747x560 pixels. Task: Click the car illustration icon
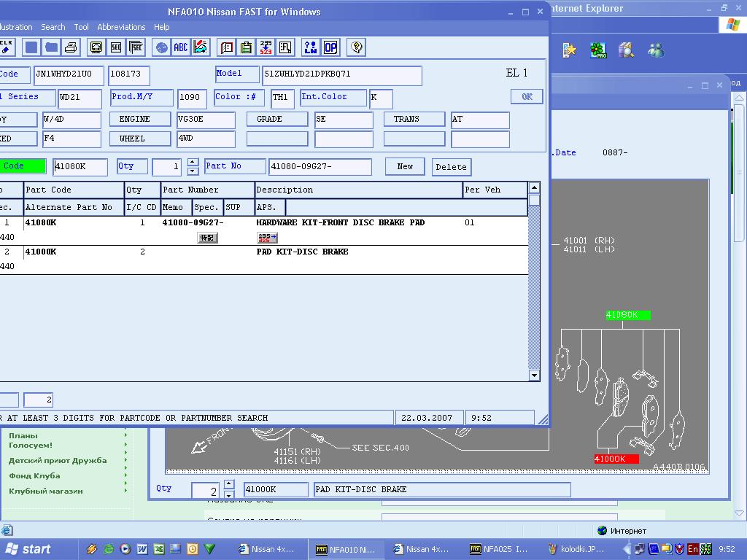pos(201,47)
